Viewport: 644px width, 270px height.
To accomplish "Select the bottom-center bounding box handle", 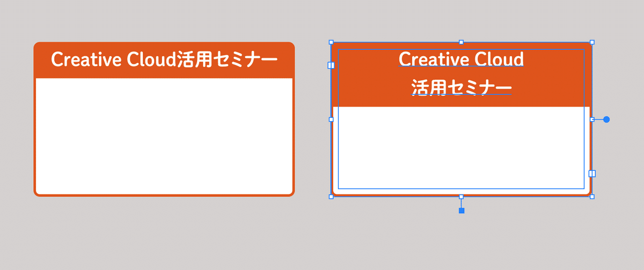I will (x=462, y=197).
